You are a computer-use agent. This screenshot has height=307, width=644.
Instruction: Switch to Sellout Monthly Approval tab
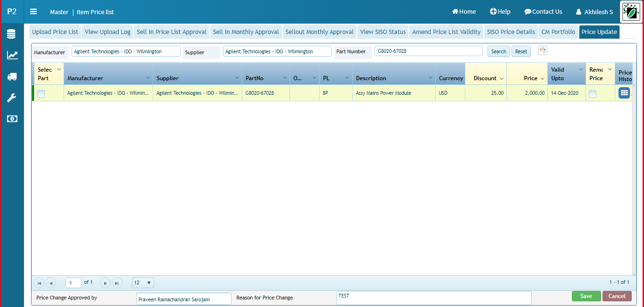coord(320,32)
